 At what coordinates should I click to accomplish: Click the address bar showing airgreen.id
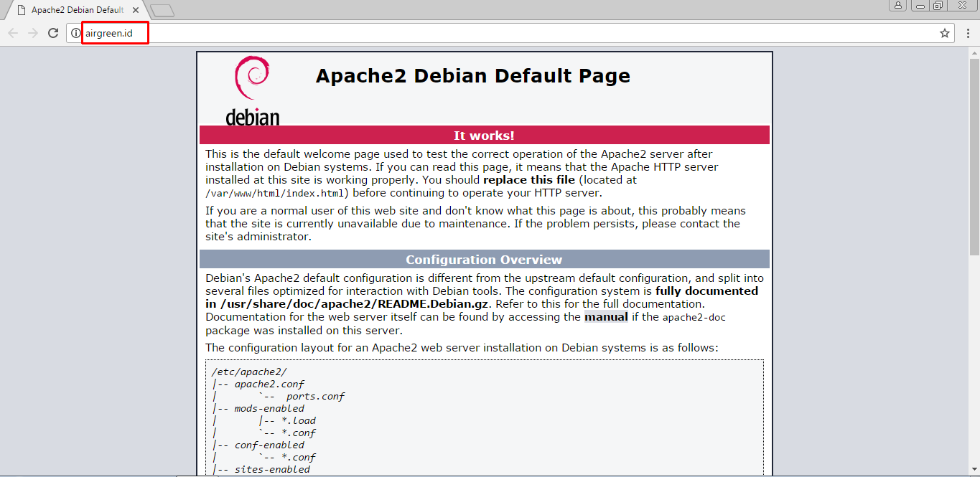(510, 33)
